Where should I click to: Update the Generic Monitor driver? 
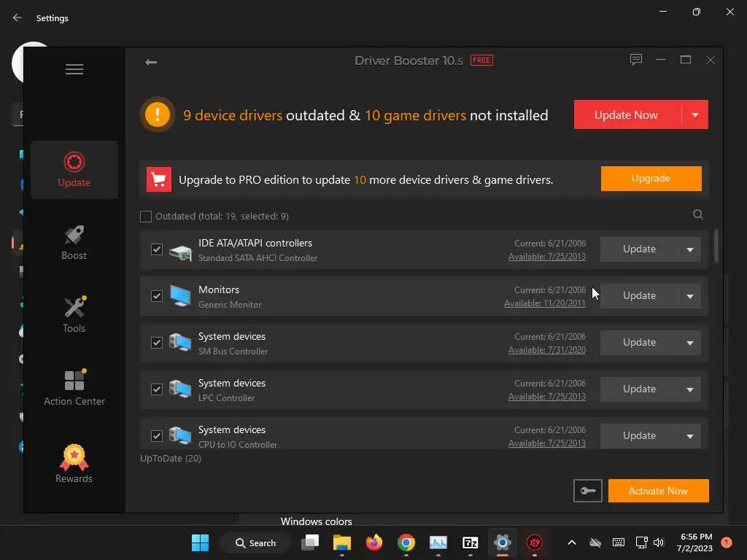pyautogui.click(x=639, y=296)
